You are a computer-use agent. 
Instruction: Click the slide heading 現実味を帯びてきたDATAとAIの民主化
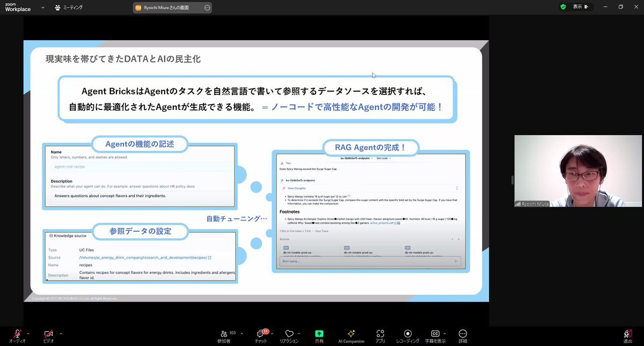pos(123,58)
